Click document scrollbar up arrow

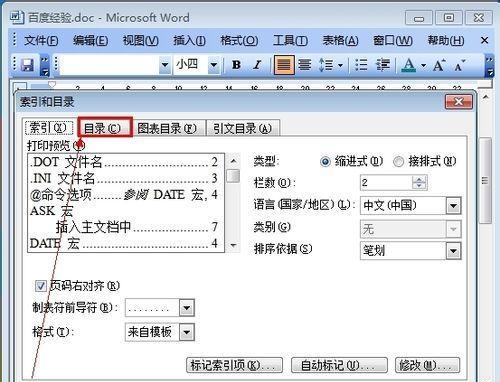(485, 97)
